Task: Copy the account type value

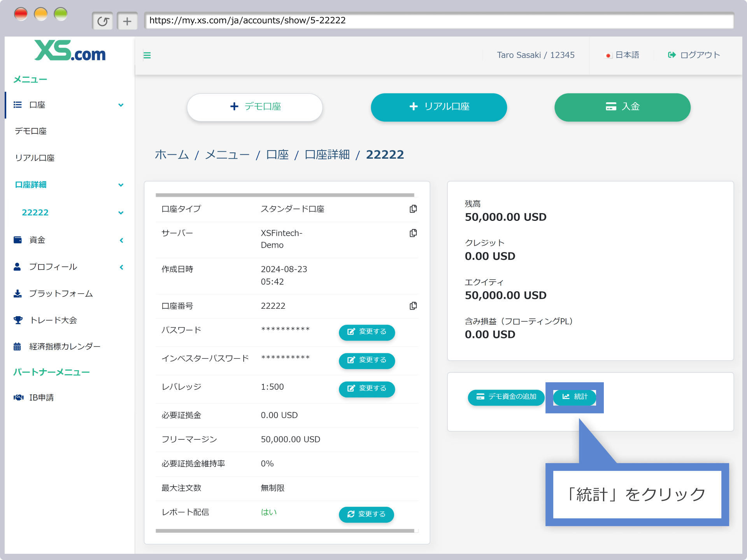Action: [x=413, y=209]
